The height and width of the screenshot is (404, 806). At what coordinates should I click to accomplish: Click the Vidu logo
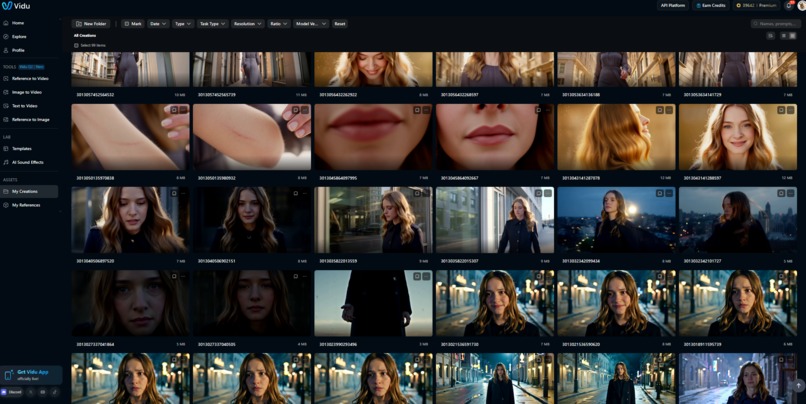coord(16,6)
